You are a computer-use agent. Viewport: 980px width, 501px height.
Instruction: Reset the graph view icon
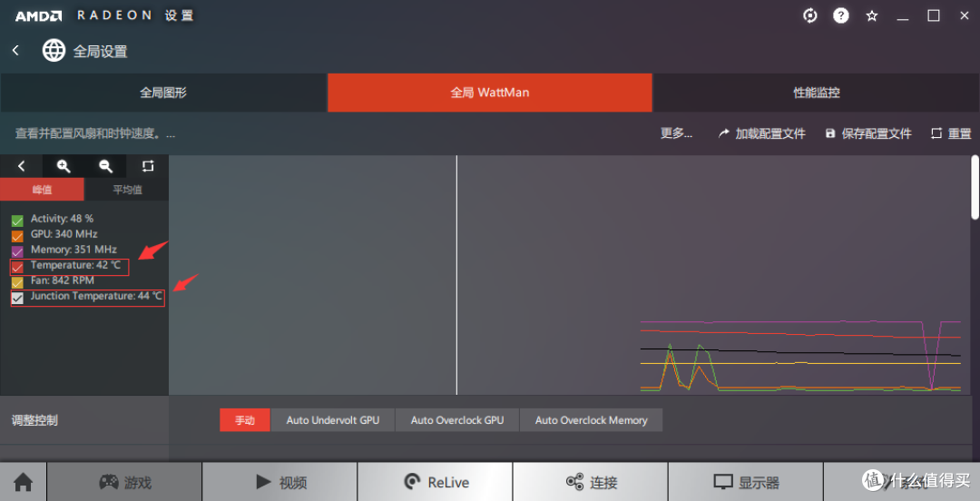148,166
